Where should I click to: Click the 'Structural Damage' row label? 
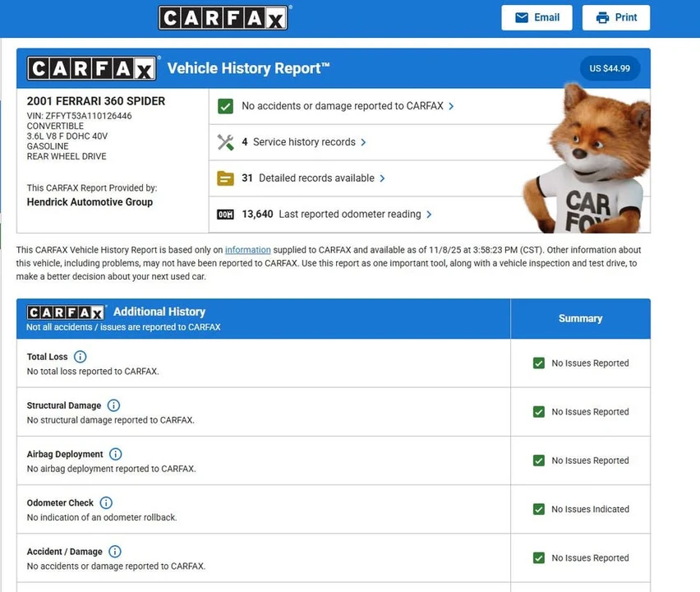click(64, 405)
